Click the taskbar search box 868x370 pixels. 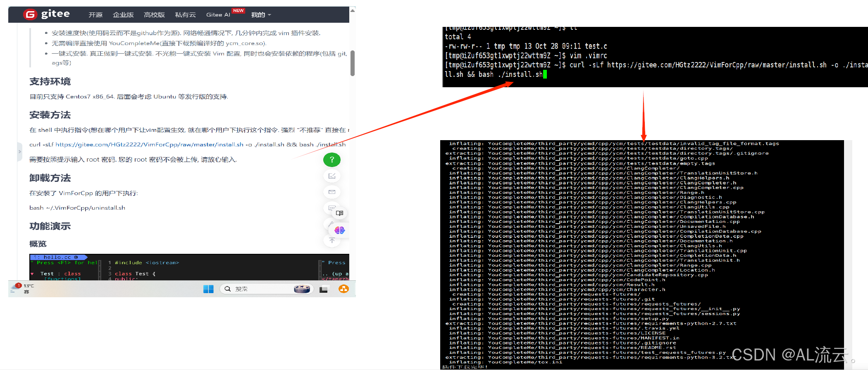click(266, 289)
